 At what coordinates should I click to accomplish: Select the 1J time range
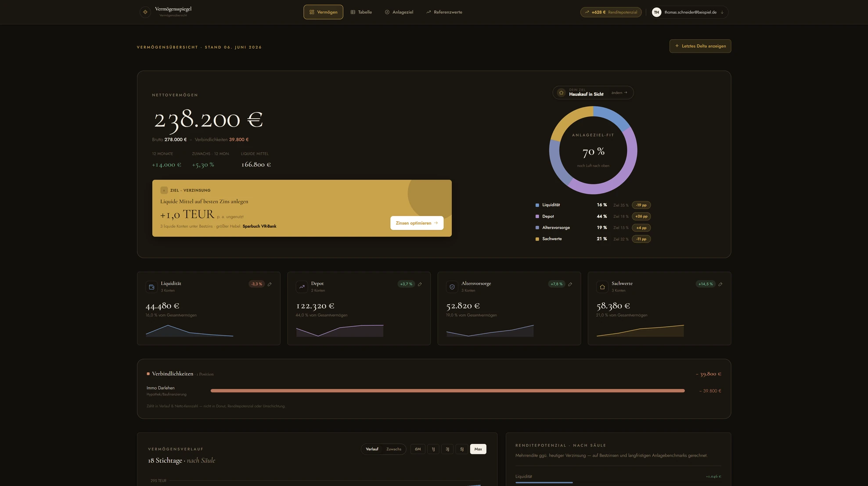pos(433,449)
